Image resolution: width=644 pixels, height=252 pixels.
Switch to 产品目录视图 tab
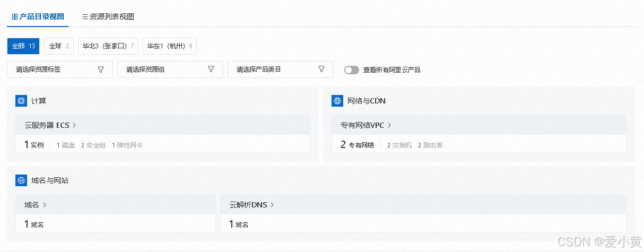click(38, 16)
